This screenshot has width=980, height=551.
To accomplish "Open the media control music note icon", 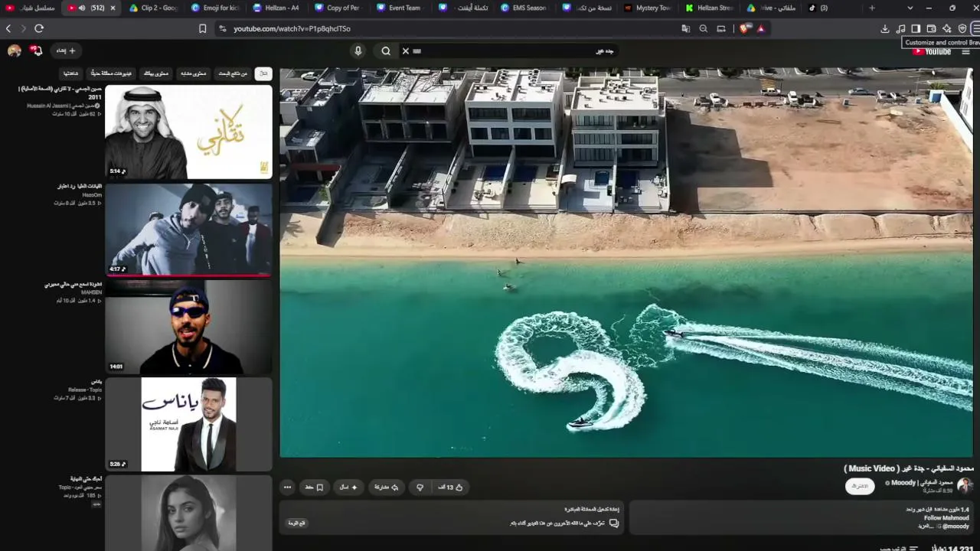I will pyautogui.click(x=900, y=28).
